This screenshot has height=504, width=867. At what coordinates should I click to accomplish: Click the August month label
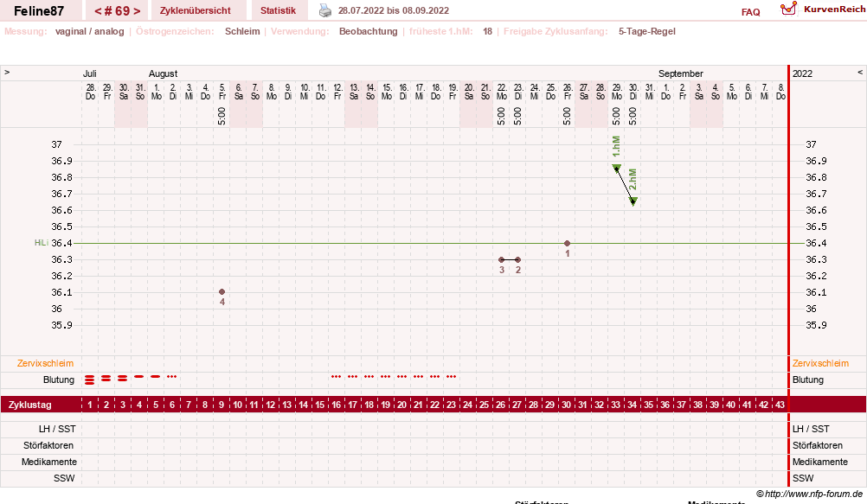[164, 73]
